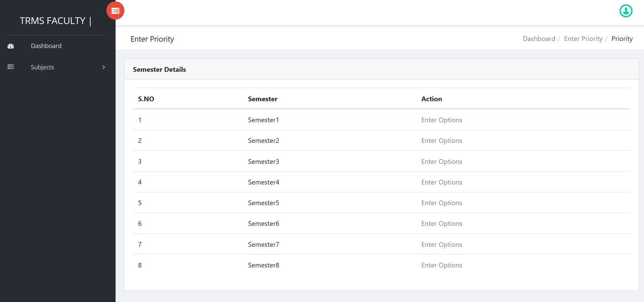Open Enter Options for Semester2
Screen dimensions: 644x302
pos(442,141)
